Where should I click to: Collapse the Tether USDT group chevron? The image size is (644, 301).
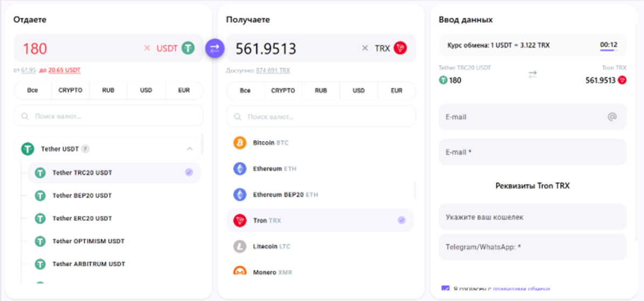click(189, 149)
